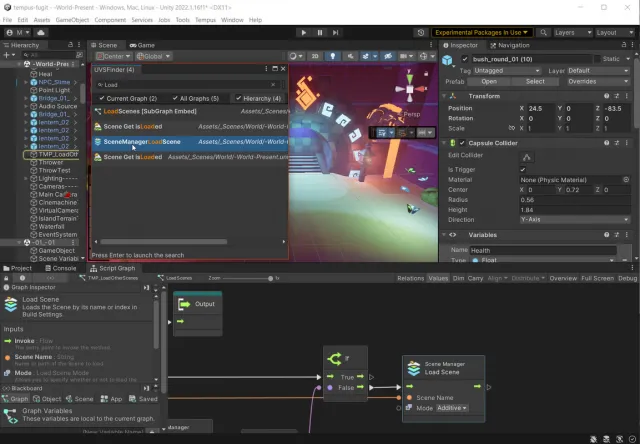The width and height of the screenshot is (640, 444).
Task: Open the Layout dropdown
Action: (x=615, y=33)
